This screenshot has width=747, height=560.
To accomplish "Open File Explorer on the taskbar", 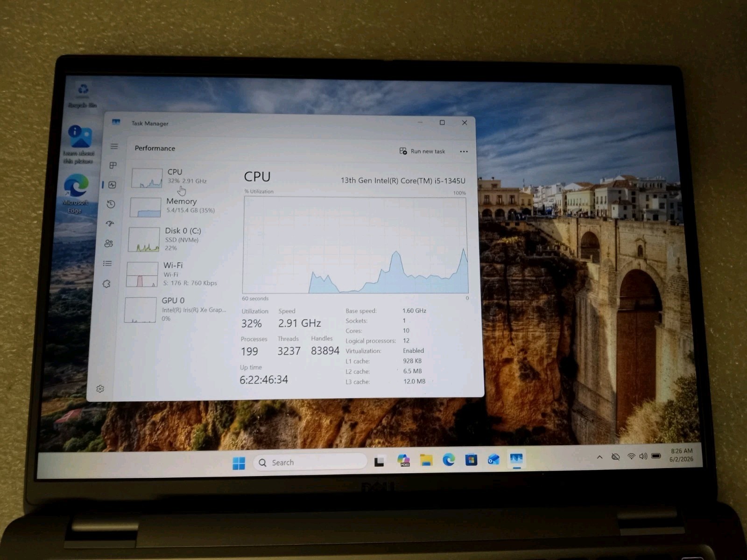I will [426, 460].
